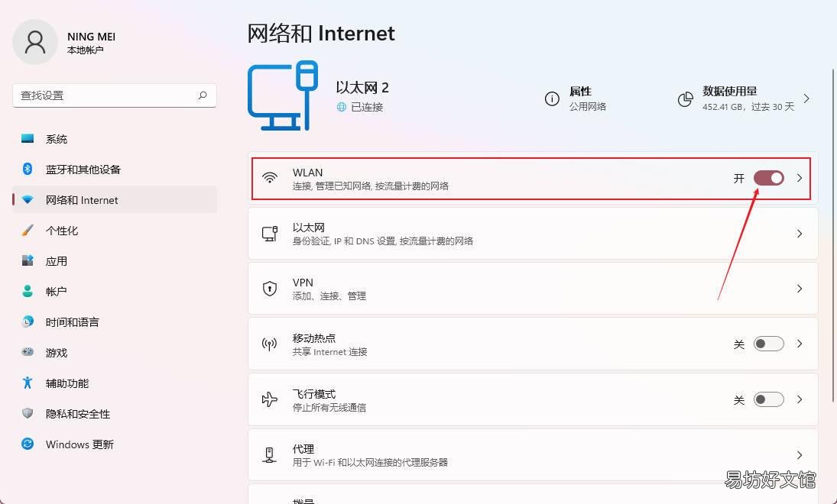Open 时间和语言 settings category
Viewport: 837px width, 504px height.
pos(115,321)
